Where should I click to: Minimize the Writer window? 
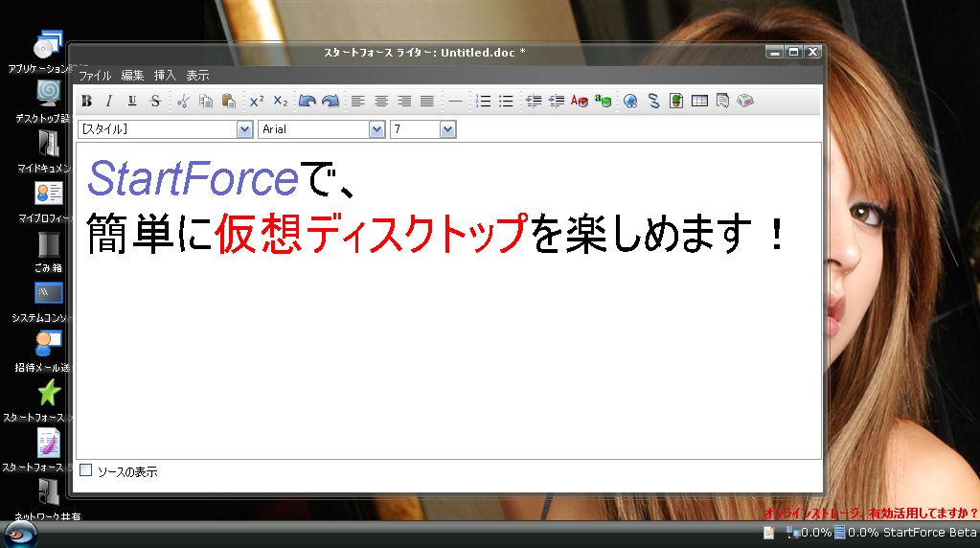click(775, 53)
